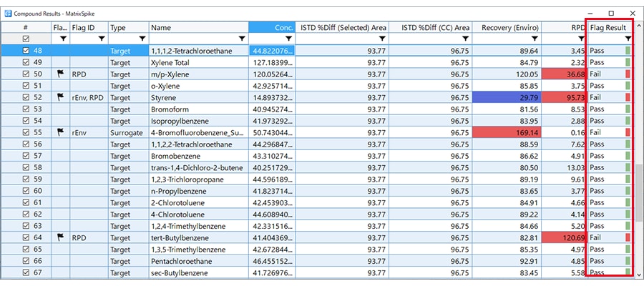Open the Flag ID column filter dropdown
The width and height of the screenshot is (644, 286).
(x=101, y=39)
